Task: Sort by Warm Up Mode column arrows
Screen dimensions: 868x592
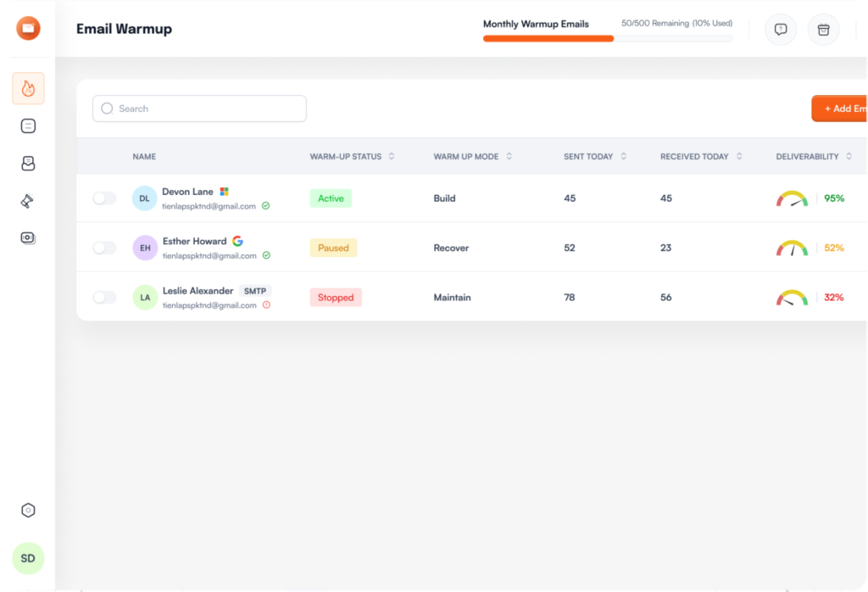Action: click(x=509, y=156)
